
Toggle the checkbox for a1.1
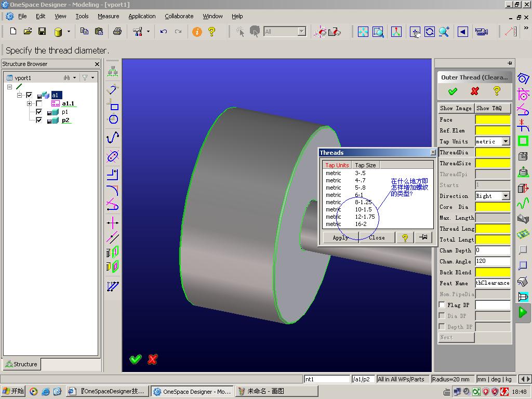click(39, 103)
